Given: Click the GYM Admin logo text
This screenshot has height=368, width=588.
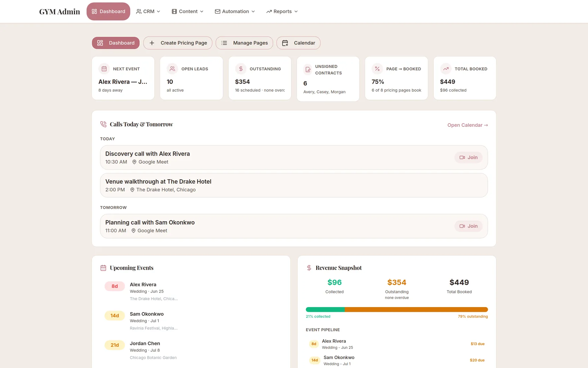Looking at the screenshot, I should (x=59, y=12).
